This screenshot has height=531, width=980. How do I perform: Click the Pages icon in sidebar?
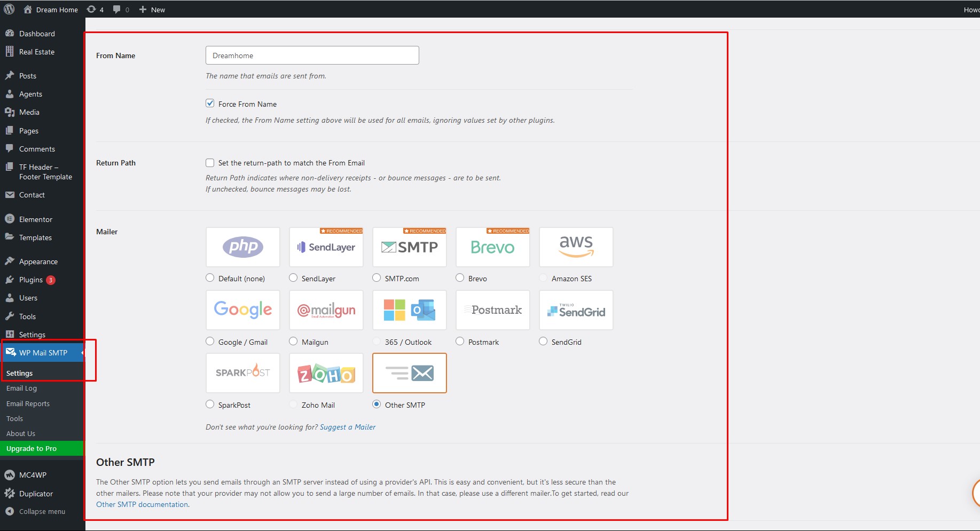click(10, 130)
